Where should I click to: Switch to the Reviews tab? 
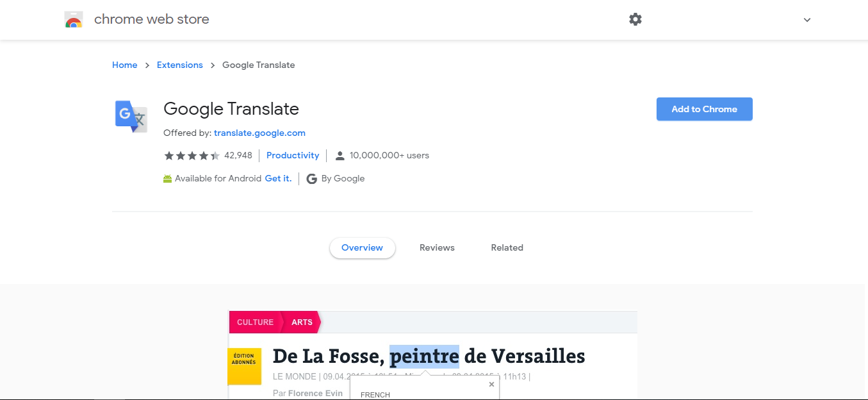pos(437,247)
